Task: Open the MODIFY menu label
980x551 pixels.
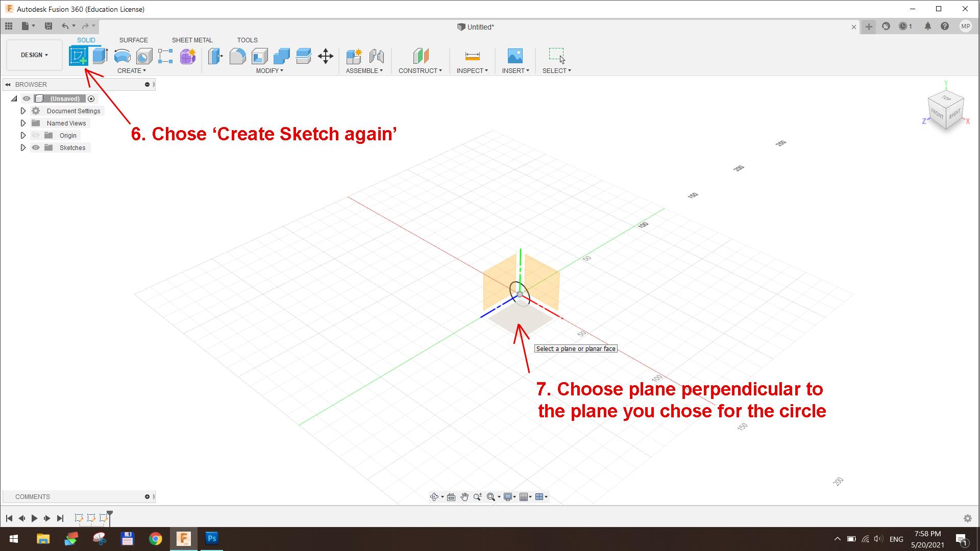Action: point(269,71)
